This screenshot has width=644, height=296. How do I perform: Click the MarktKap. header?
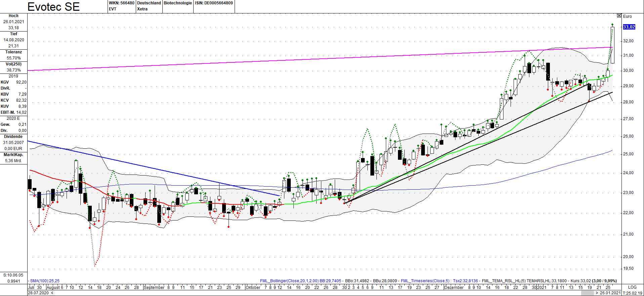13,155
